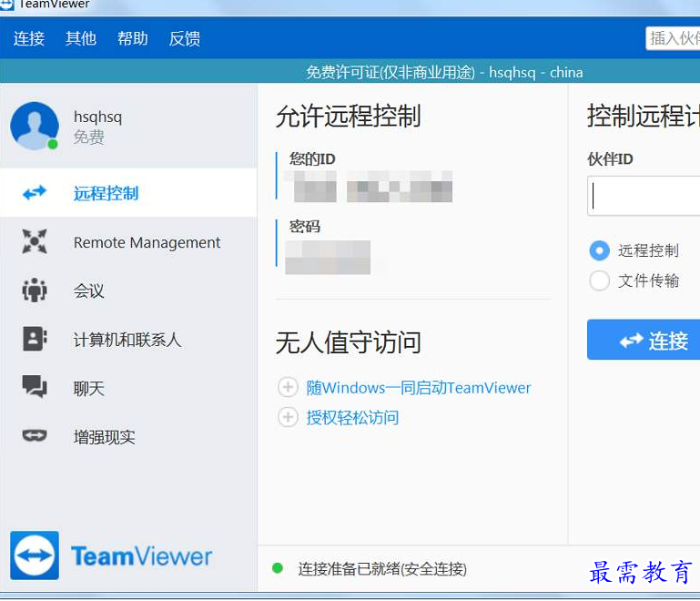
Task: Click the license banner 免费许可证(仅非商业用途)
Action: [391, 72]
